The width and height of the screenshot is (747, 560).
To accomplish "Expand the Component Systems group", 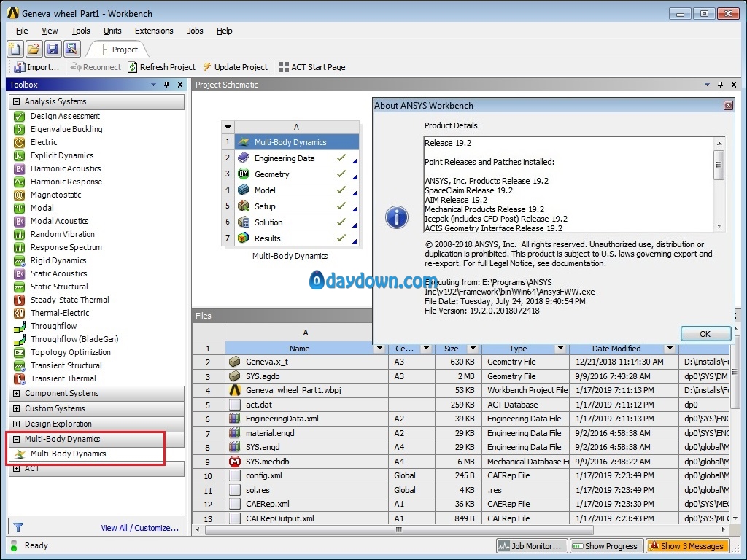I will point(17,393).
